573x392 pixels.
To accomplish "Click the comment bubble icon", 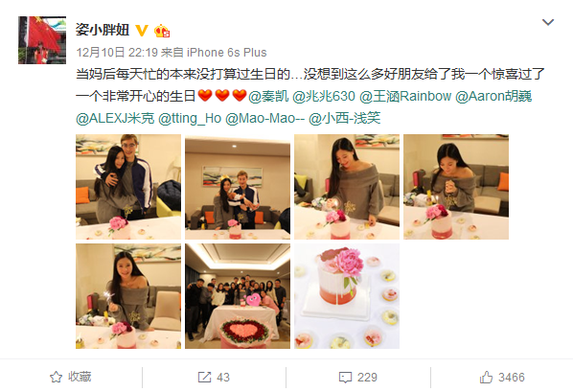I will pyautogui.click(x=345, y=378).
